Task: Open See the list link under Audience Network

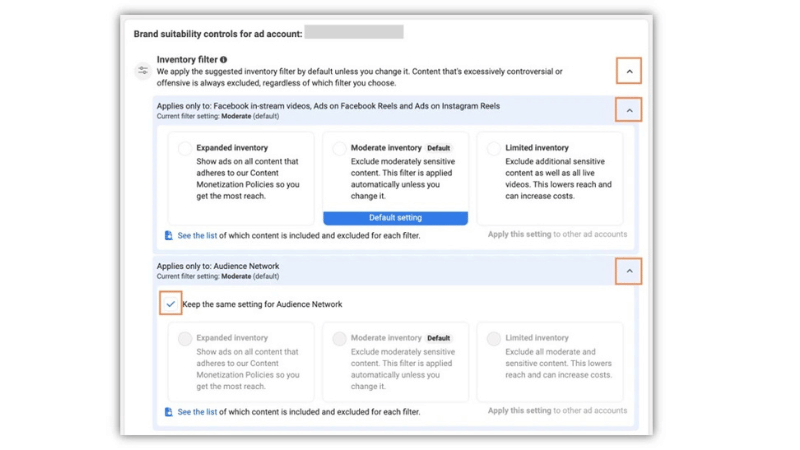Action: pyautogui.click(x=197, y=412)
